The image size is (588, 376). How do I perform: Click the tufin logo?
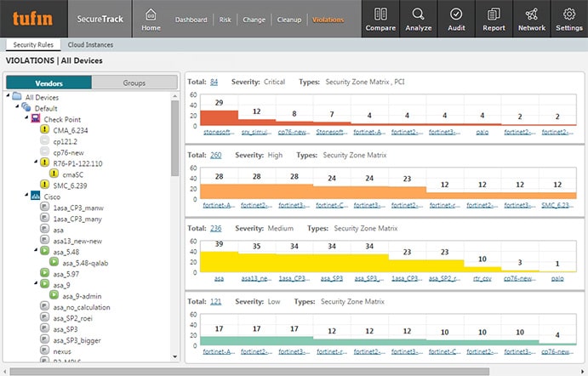click(x=32, y=19)
